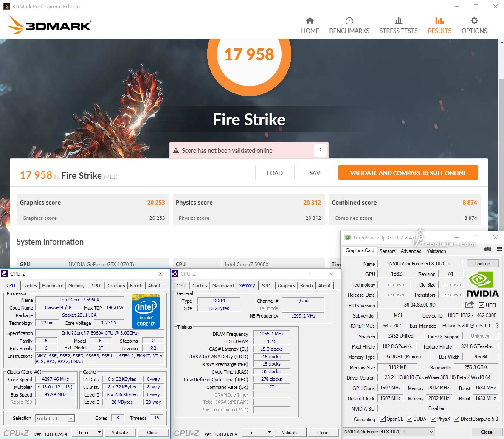Screen dimensions: 504x439
Task: Click Validate in the CPU-Z CPU window
Action: click(120, 433)
